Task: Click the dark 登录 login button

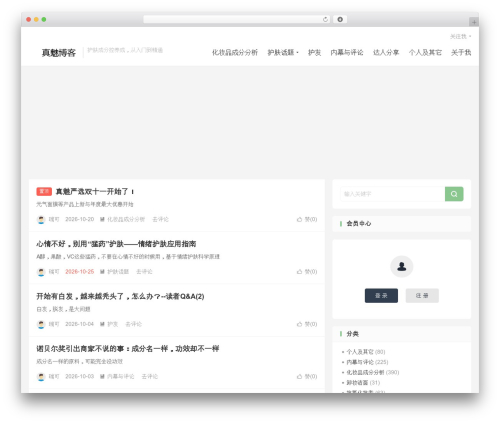Action: pyautogui.click(x=381, y=296)
